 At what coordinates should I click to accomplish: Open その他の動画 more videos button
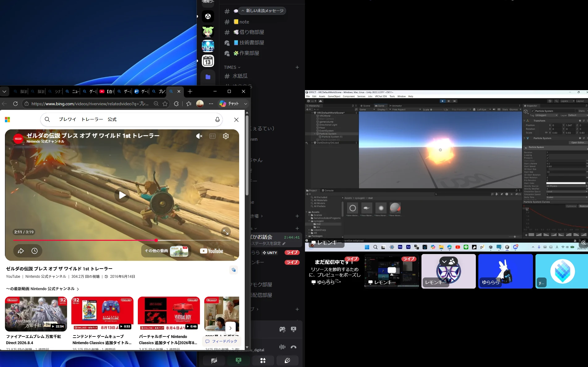pos(166,251)
